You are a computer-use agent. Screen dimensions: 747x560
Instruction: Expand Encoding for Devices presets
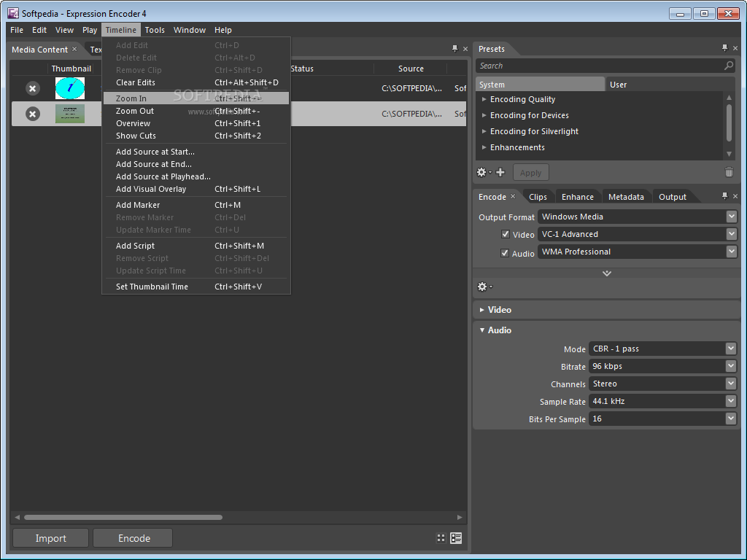pos(484,115)
